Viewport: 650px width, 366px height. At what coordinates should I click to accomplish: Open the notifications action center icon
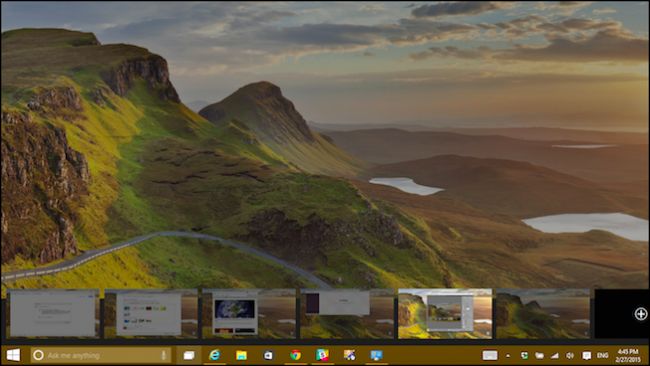pyautogui.click(x=586, y=356)
